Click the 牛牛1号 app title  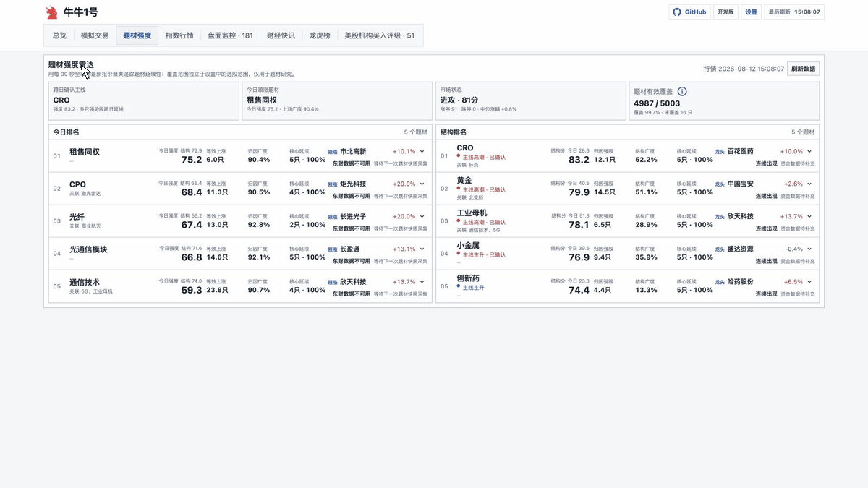pos(80,12)
